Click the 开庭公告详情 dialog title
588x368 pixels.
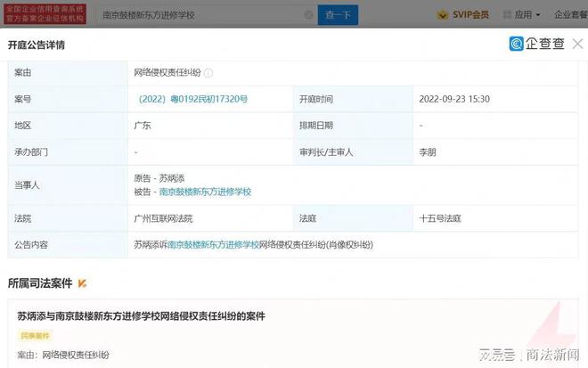click(x=37, y=45)
